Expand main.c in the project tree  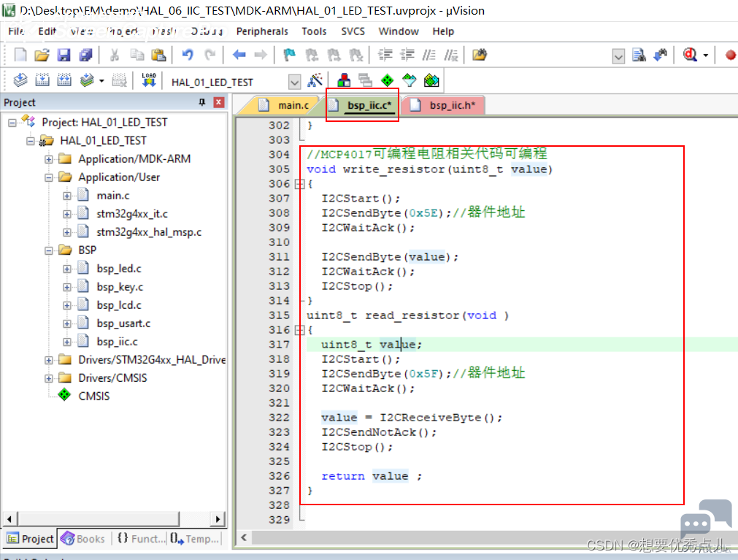tap(67, 196)
